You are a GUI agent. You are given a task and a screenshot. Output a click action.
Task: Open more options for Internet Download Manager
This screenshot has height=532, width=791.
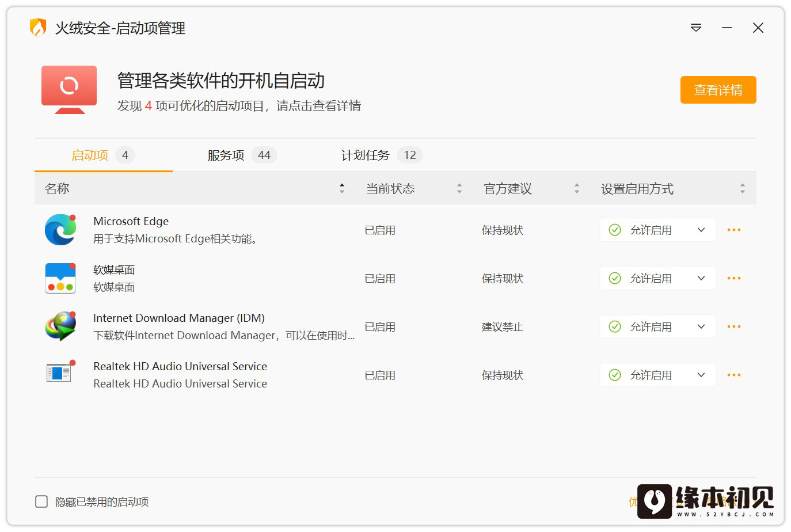coord(734,326)
